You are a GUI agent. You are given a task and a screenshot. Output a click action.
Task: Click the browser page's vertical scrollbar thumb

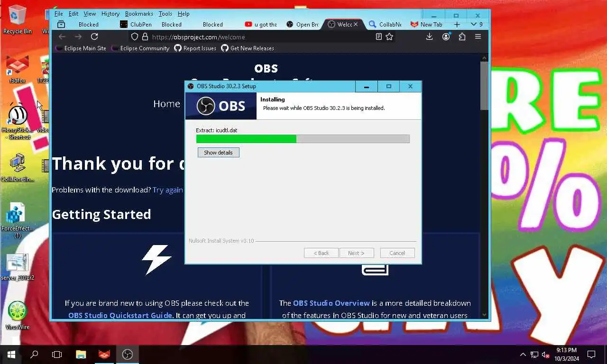484,85
